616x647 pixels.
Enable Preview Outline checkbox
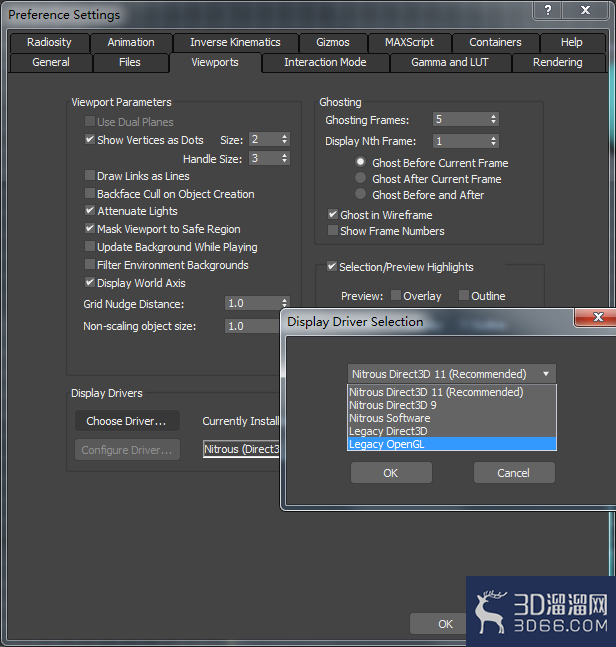click(464, 295)
